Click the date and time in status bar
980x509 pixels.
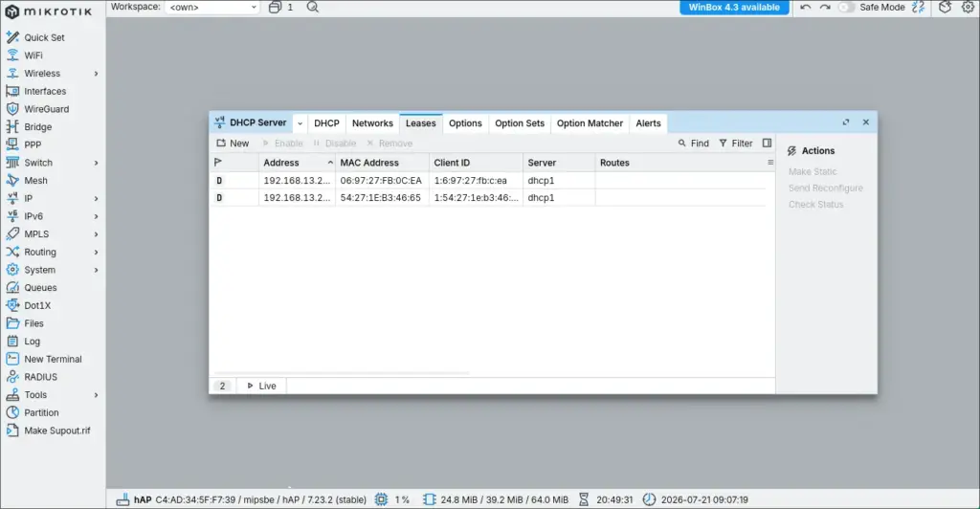[x=704, y=499]
